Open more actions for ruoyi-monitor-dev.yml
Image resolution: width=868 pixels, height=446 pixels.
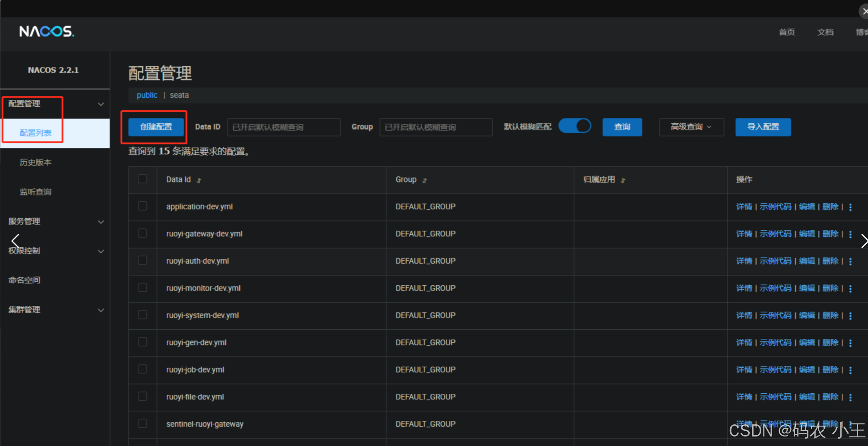coord(850,289)
